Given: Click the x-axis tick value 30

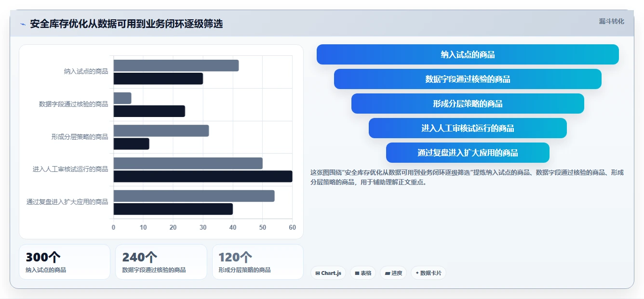Looking at the screenshot, I should pos(203,227).
